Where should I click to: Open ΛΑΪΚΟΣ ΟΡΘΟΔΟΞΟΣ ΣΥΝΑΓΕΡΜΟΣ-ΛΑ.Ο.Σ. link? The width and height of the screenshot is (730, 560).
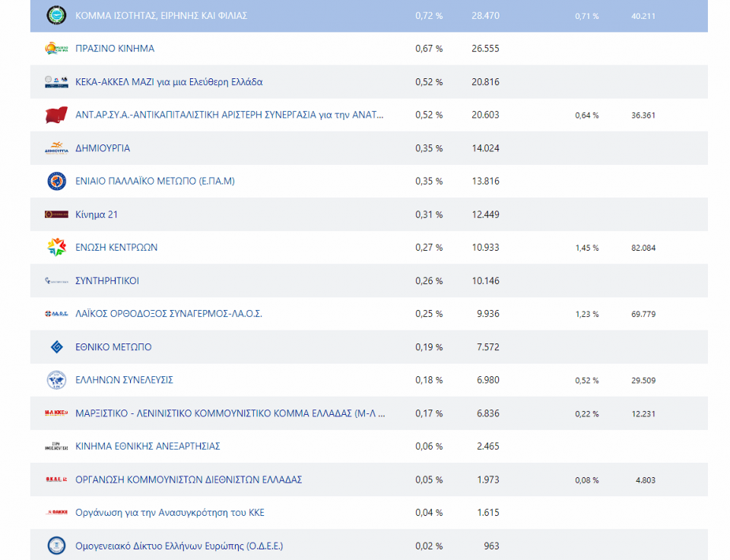(169, 314)
